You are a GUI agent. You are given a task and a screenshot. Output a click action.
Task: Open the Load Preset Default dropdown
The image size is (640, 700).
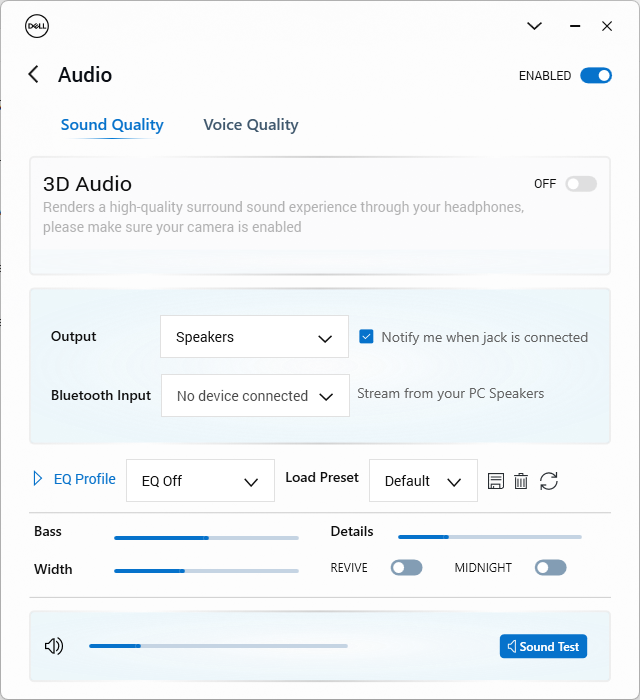click(x=423, y=481)
